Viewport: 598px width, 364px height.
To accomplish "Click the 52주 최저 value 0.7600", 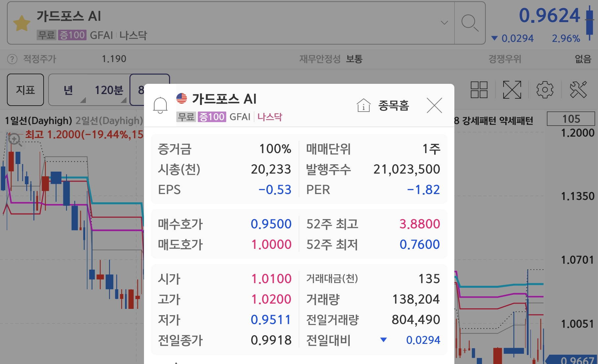I will pos(420,245).
